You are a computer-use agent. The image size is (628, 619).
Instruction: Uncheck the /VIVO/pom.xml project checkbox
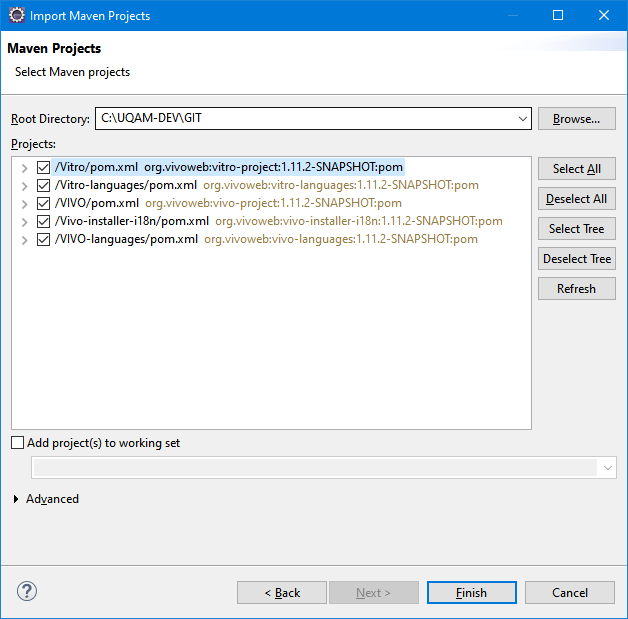pos(43,203)
